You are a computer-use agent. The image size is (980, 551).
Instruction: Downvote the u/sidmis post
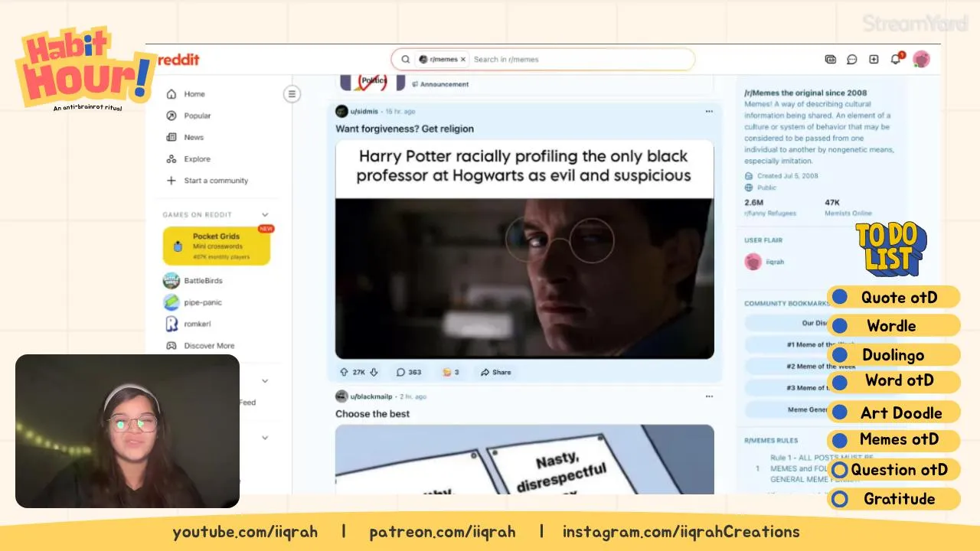point(374,372)
